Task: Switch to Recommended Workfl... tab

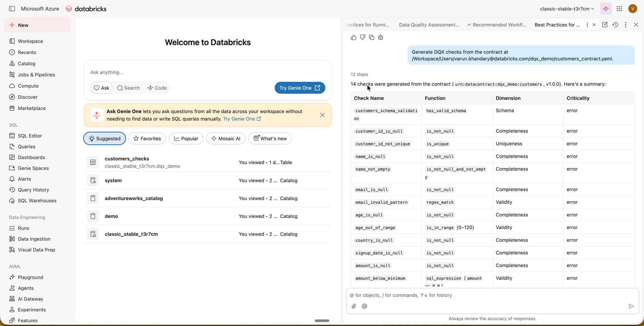Action: (x=497, y=25)
